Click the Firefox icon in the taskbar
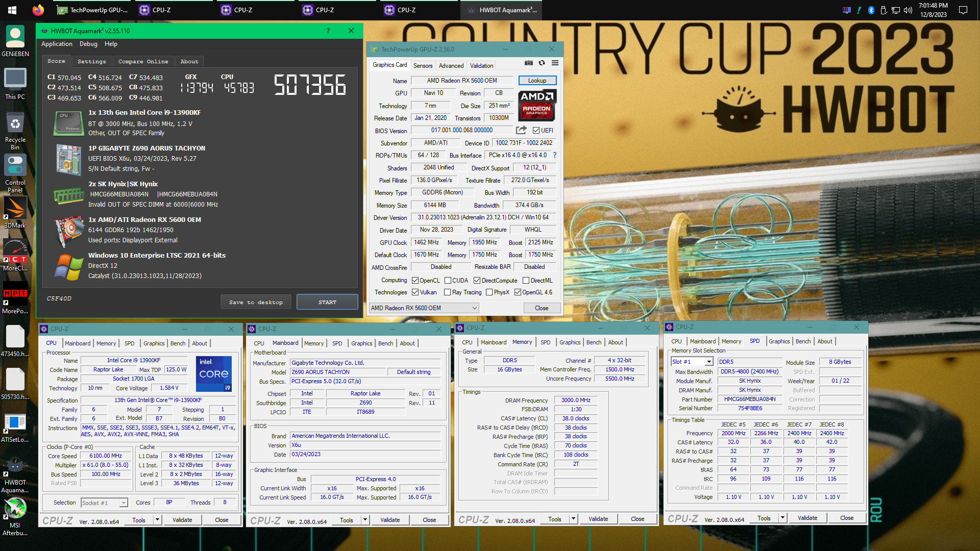 click(x=38, y=10)
